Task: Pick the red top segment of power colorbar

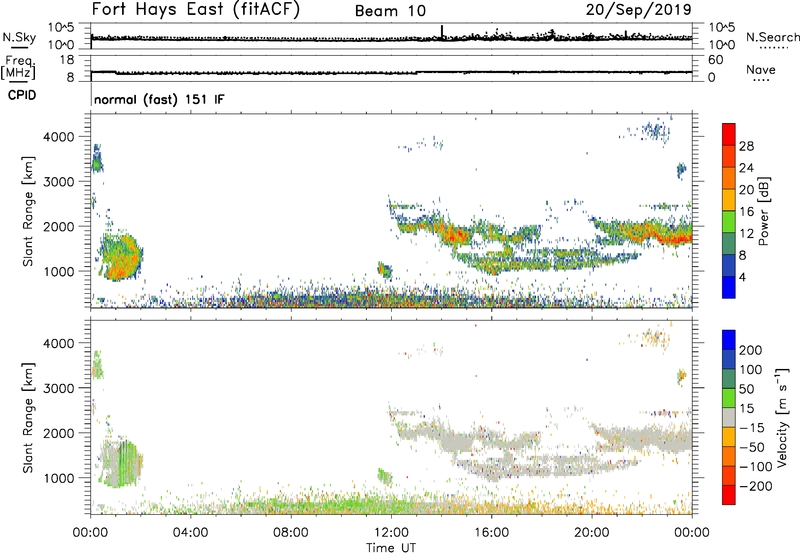Action: [729, 134]
